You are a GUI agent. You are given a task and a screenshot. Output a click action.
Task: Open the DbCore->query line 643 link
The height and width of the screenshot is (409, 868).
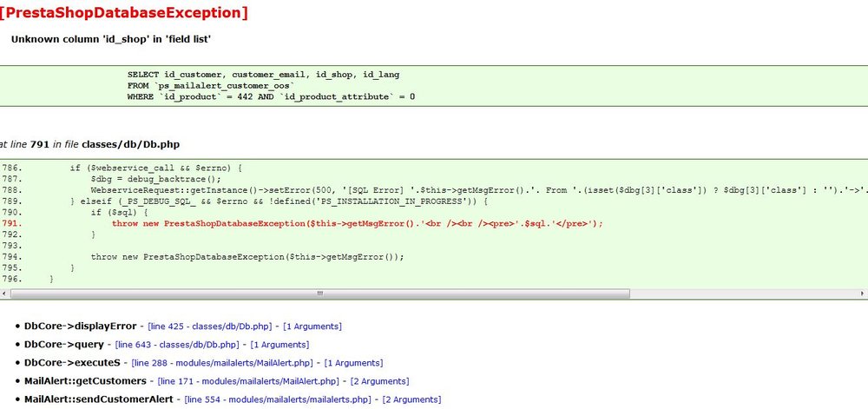177,345
